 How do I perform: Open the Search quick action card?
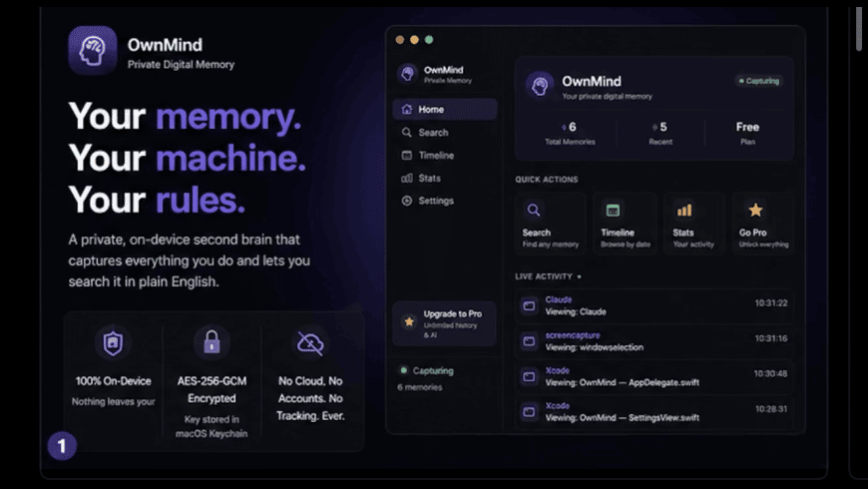click(551, 224)
